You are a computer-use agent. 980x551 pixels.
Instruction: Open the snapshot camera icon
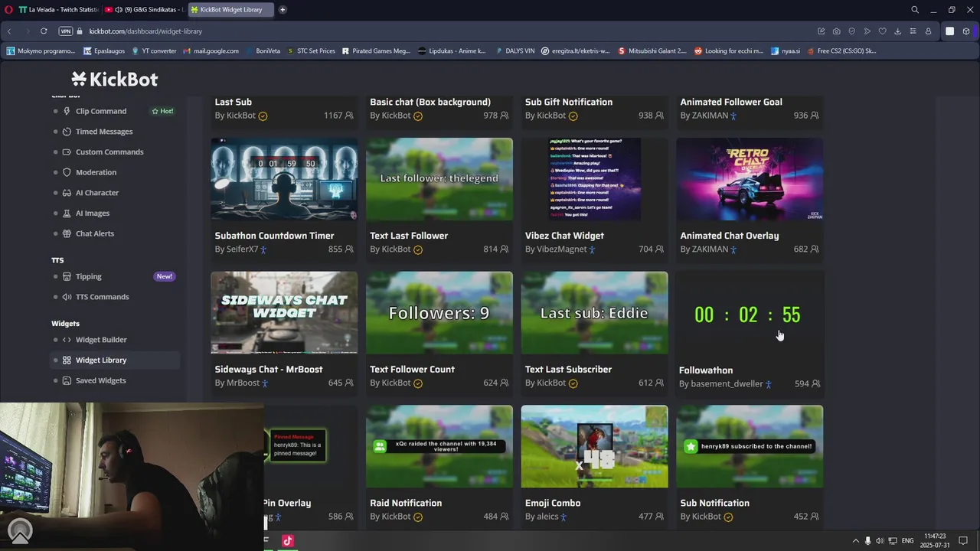pos(836,31)
